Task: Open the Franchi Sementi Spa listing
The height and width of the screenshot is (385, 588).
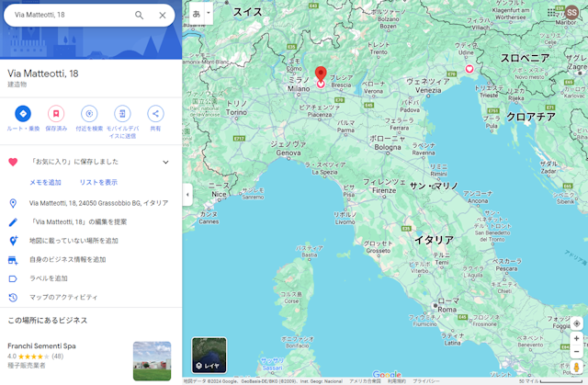Action: coord(41,346)
